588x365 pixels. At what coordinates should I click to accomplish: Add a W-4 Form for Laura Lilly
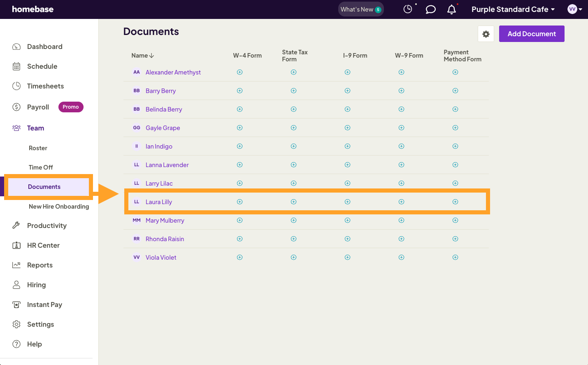point(240,202)
